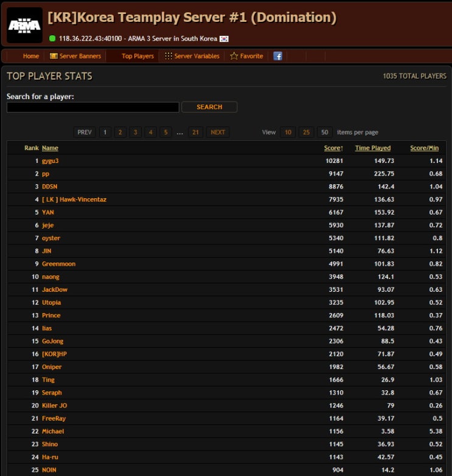The width and height of the screenshot is (452, 476).
Task: Click the SEARCH button
Action: 209,107
